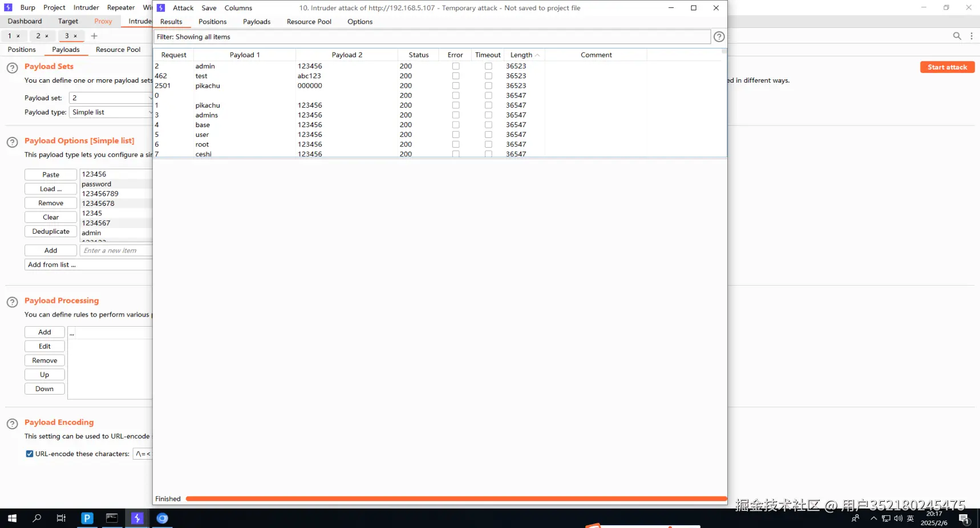Viewport: 980px width, 528px height.
Task: Open the attack window Resource Pool tab
Action: [309, 22]
